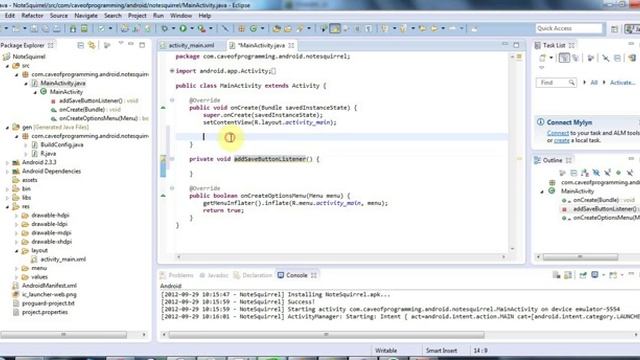Viewport: 640px width, 360px height.
Task: Open Android SDK Manager toolbar icon
Action: tap(73, 29)
